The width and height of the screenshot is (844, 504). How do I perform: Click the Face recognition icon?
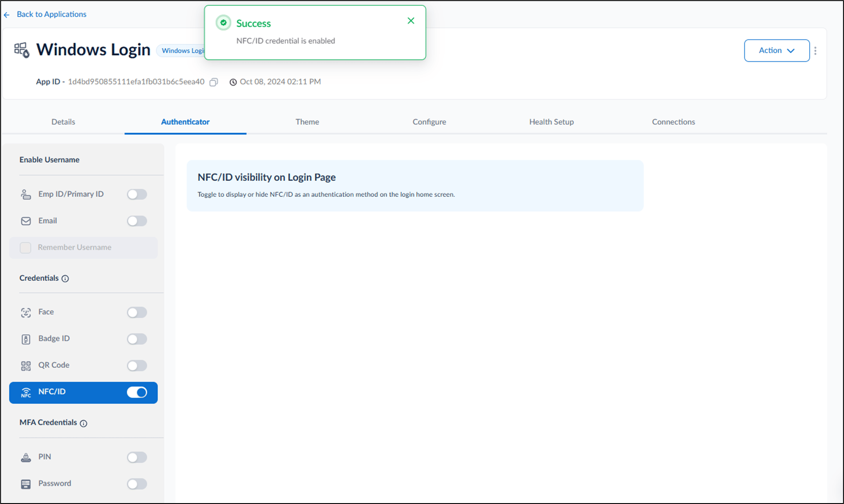coord(26,312)
